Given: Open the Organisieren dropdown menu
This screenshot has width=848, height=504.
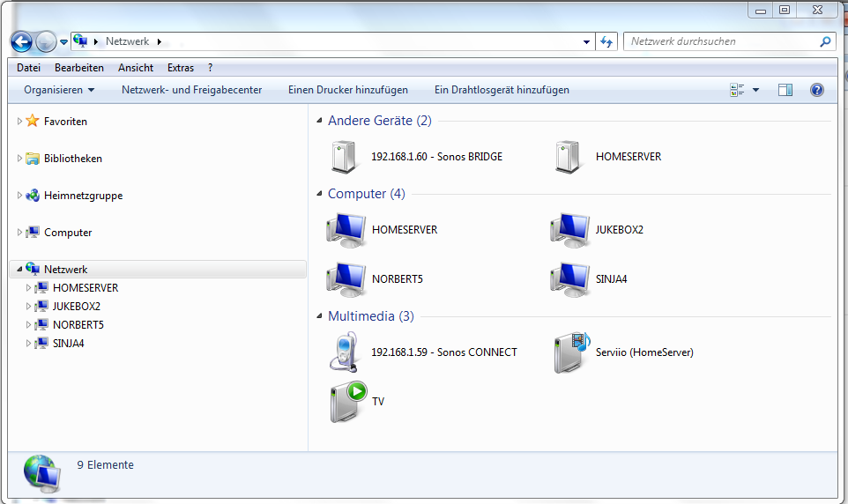Looking at the screenshot, I should click(x=59, y=90).
